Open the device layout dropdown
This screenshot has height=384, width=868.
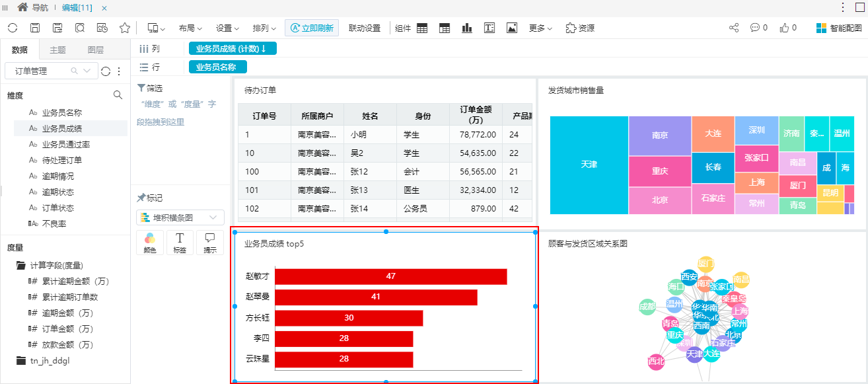pos(157,28)
